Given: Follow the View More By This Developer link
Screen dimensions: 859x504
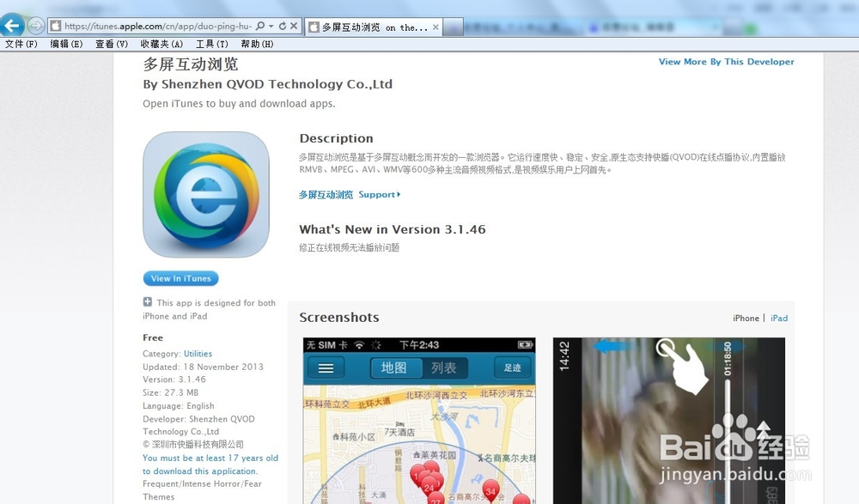Looking at the screenshot, I should [x=727, y=62].
